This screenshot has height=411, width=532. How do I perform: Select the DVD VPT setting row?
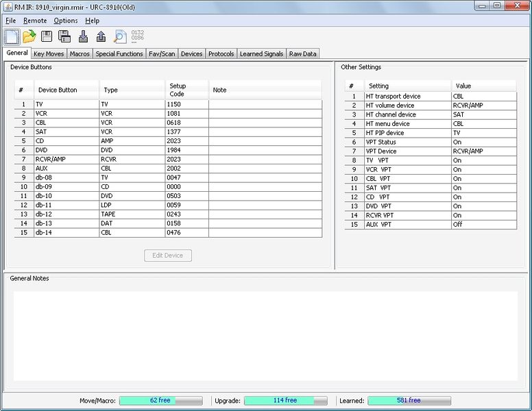click(431, 206)
